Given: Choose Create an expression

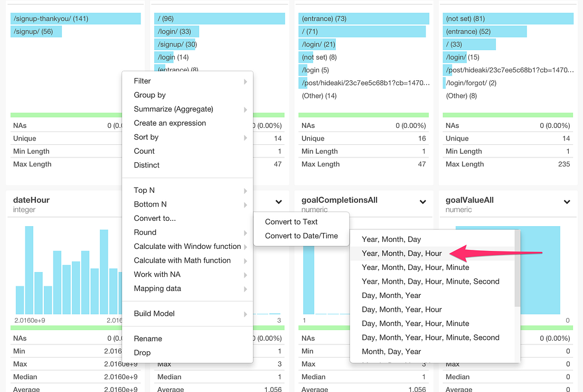Looking at the screenshot, I should click(170, 123).
